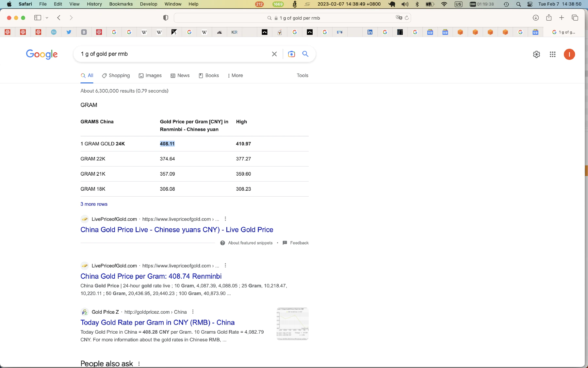Expand the More search filters menu
The height and width of the screenshot is (368, 588).
click(235, 76)
